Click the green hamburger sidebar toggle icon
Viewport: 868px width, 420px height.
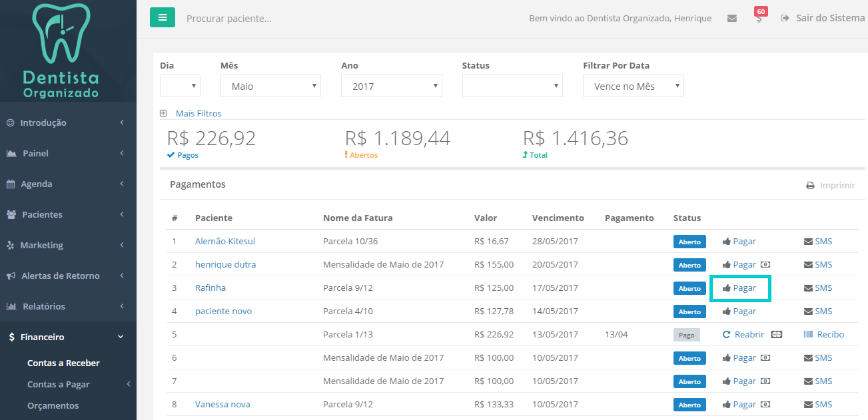click(x=162, y=17)
